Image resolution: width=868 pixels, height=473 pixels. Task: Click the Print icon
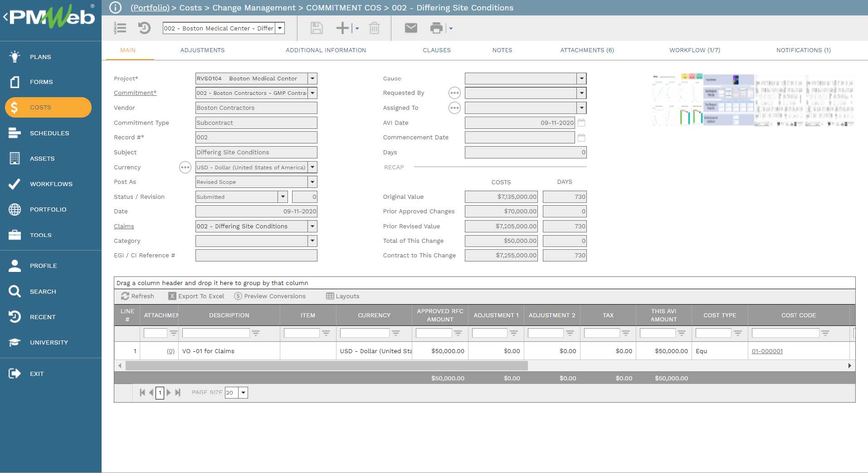436,28
